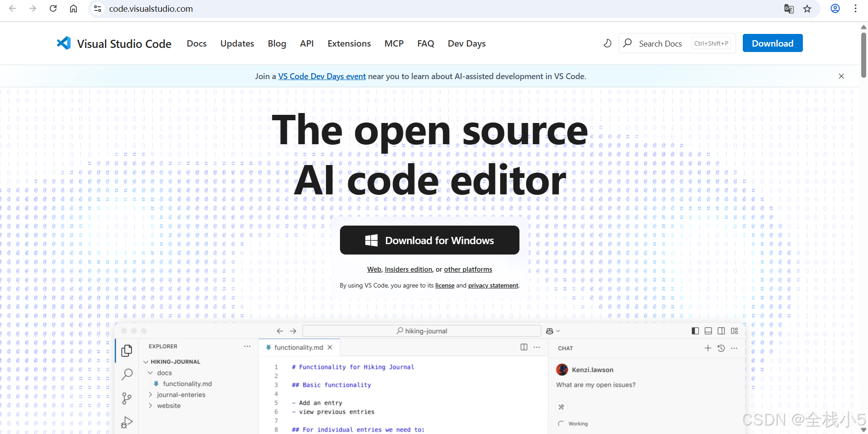Image resolution: width=868 pixels, height=434 pixels.
Task: Click the editor forward navigation arrow
Action: tap(293, 331)
